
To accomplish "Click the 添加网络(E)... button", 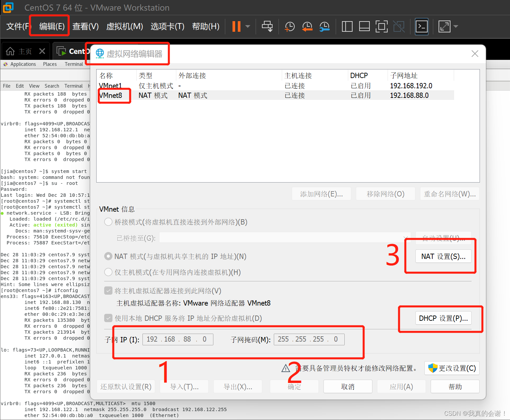I will (321, 194).
